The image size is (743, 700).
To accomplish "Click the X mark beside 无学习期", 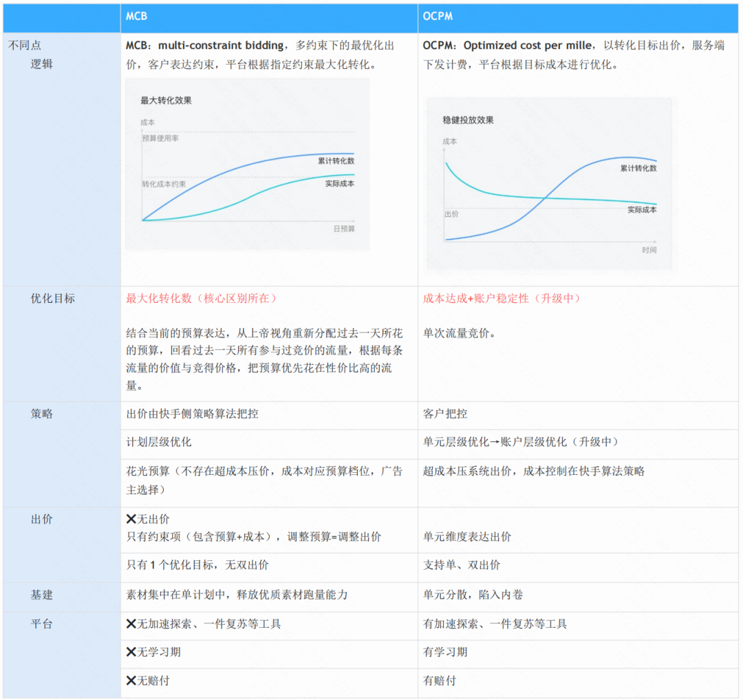I will click(131, 652).
